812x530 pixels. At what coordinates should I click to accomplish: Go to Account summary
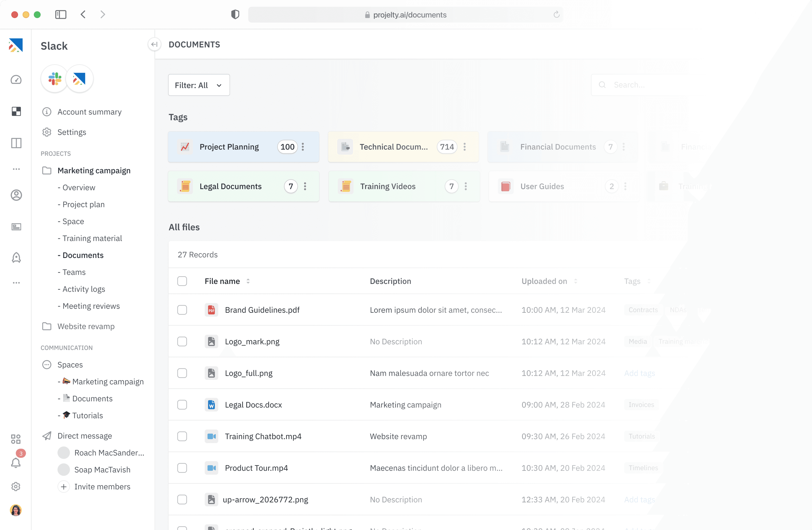pos(89,112)
